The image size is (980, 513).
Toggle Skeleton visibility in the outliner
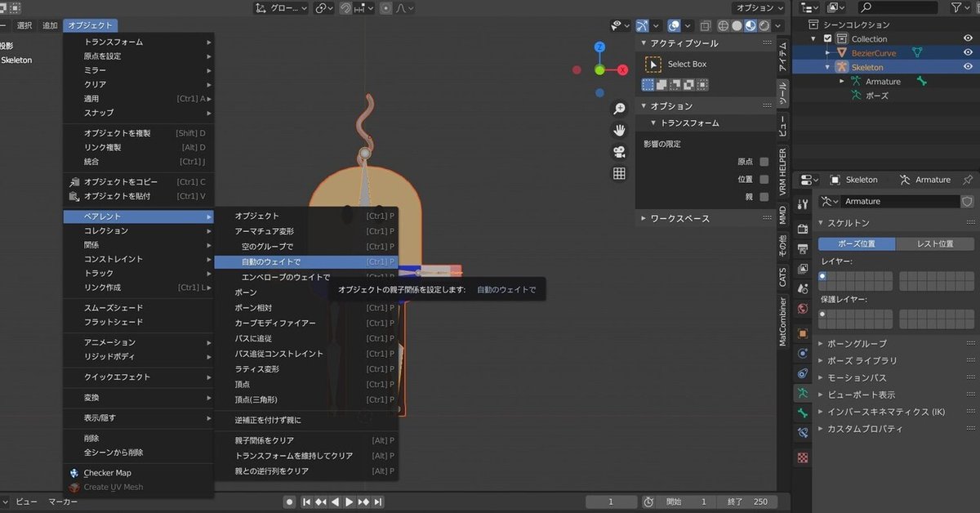[968, 65]
